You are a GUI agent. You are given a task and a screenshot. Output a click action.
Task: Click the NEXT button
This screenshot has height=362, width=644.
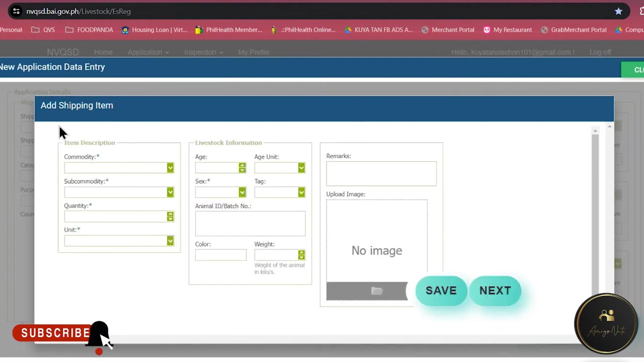pos(495,291)
